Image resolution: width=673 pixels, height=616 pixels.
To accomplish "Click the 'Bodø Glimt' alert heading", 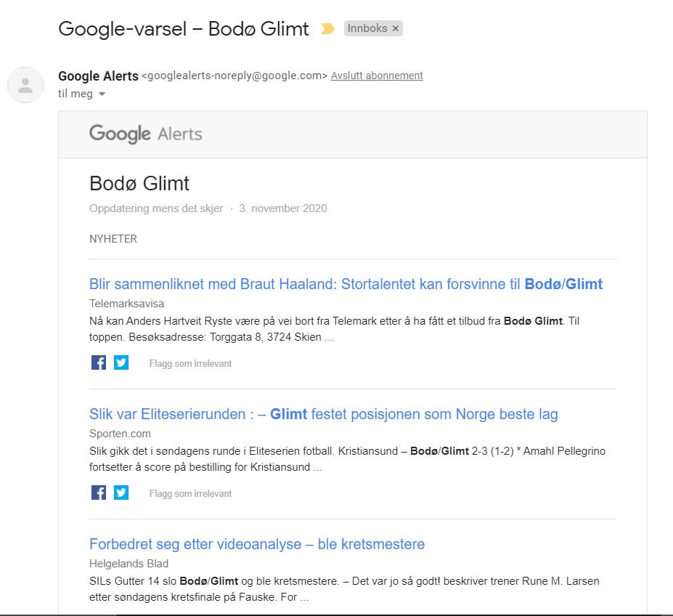I will coord(139,183).
